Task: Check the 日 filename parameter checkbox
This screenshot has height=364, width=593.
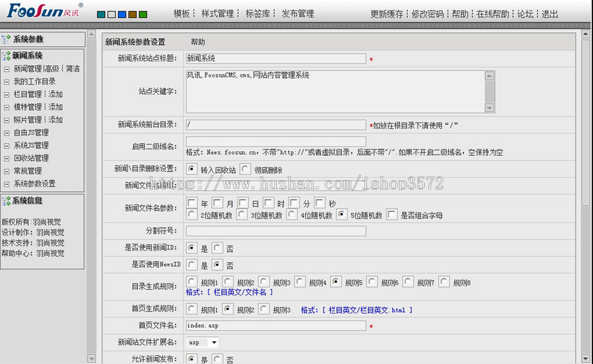Action: coord(242,203)
